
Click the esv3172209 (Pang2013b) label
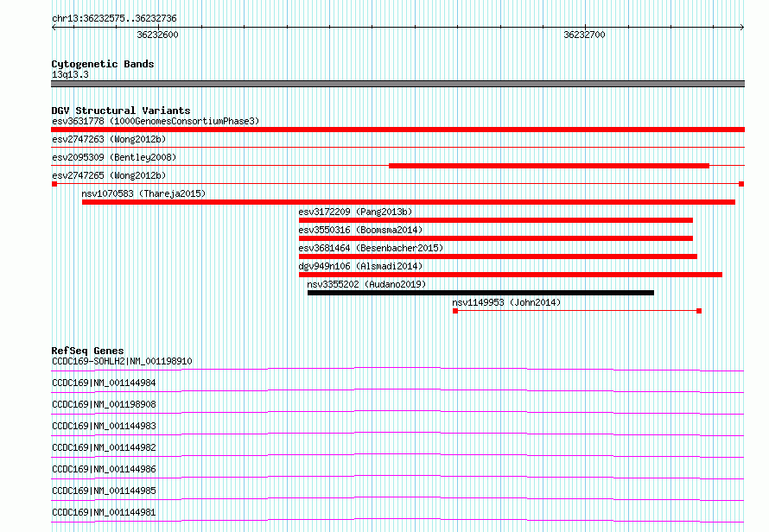(356, 212)
